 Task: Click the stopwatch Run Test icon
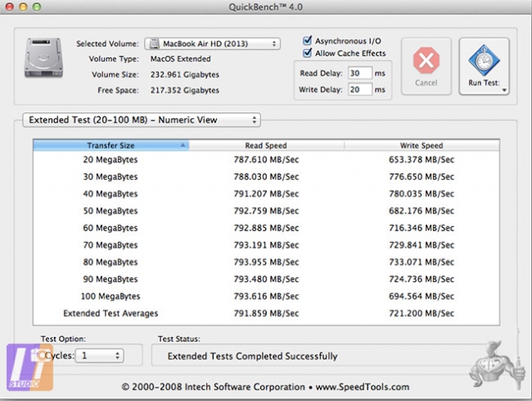484,60
